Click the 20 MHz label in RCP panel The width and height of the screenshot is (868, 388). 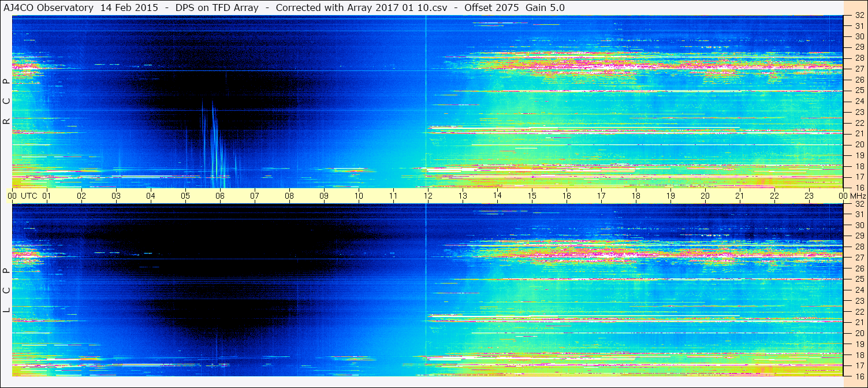[859, 144]
